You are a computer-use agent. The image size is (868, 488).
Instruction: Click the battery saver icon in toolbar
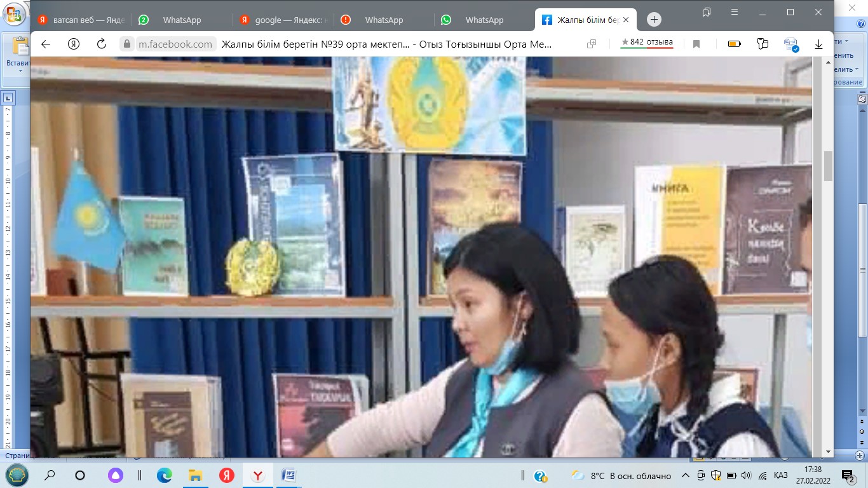click(734, 44)
